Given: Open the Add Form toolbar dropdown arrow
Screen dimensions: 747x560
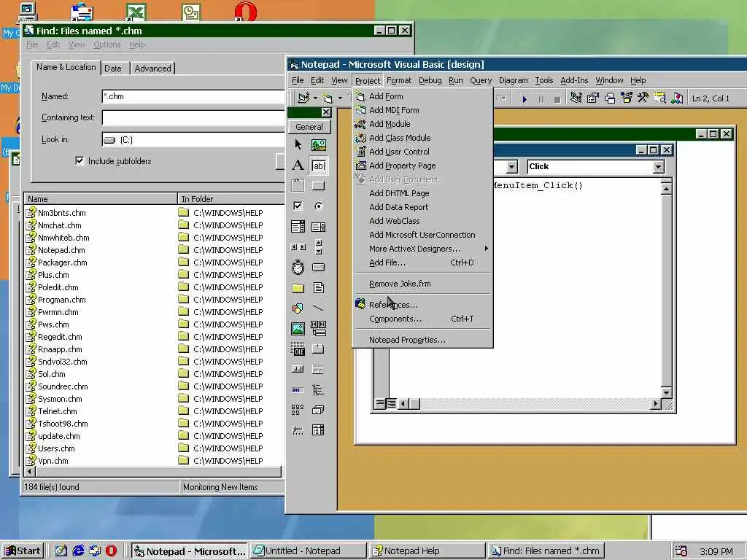Looking at the screenshot, I should tap(340, 98).
